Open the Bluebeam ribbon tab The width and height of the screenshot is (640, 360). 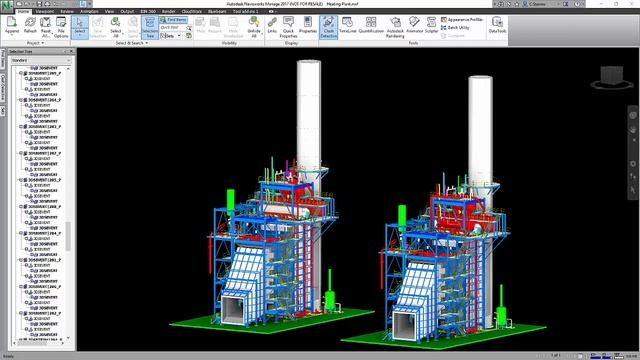tap(217, 11)
